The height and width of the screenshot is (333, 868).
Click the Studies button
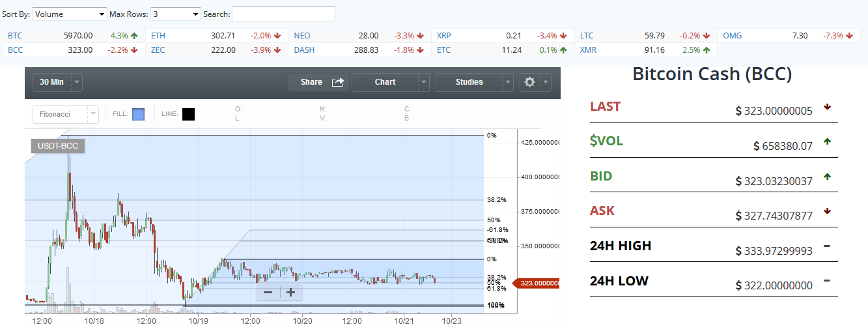click(x=469, y=82)
